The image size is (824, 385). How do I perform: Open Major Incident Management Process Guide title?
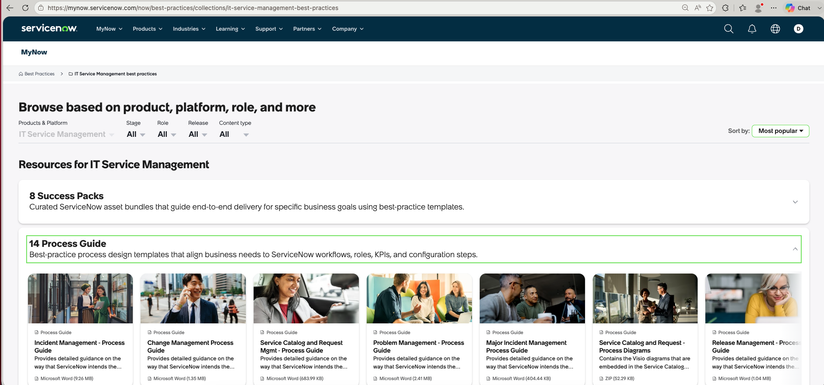click(527, 346)
